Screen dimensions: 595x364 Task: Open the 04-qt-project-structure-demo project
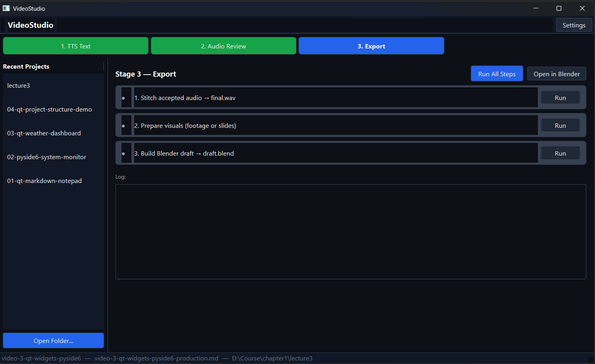(49, 109)
